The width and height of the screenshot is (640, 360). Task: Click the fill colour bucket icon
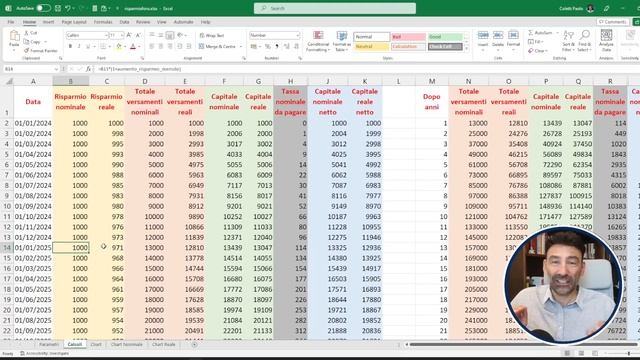pos(119,47)
